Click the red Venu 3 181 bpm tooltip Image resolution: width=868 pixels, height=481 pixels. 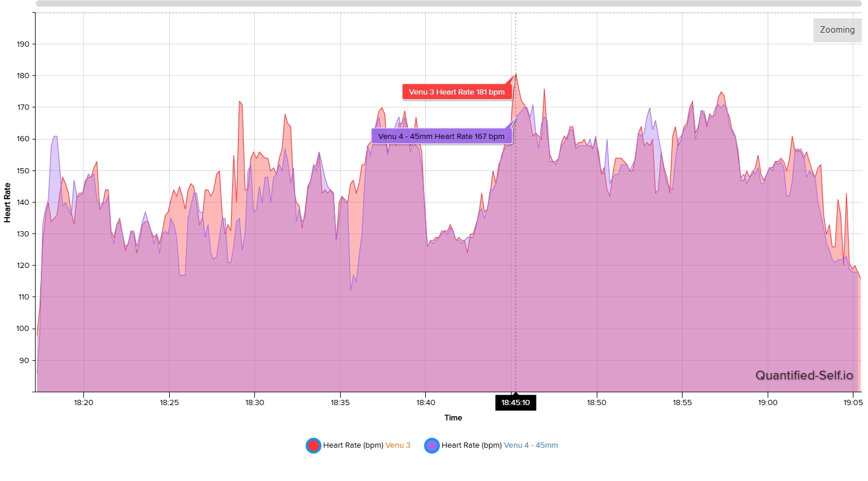(456, 92)
